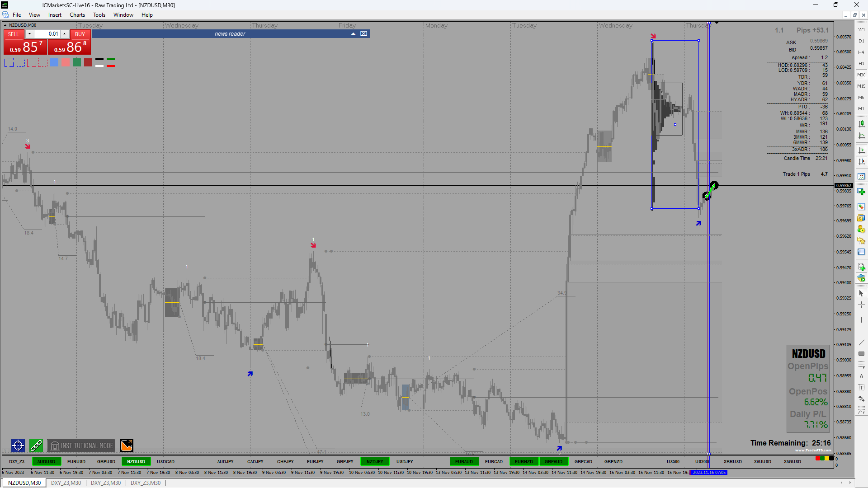Select the crosshair tool in right toolbar
The height and width of the screenshot is (488, 868).
(x=861, y=305)
